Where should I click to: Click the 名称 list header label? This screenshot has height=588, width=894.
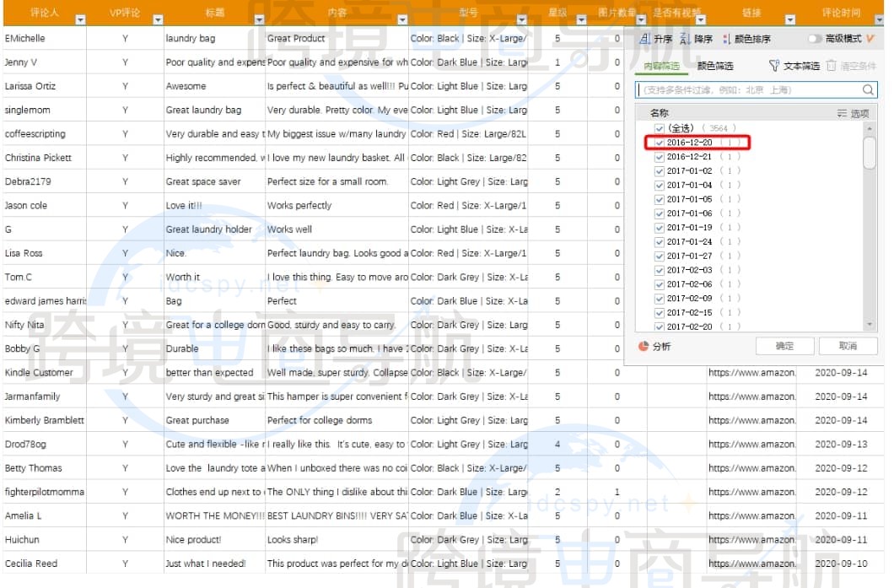coord(660,113)
